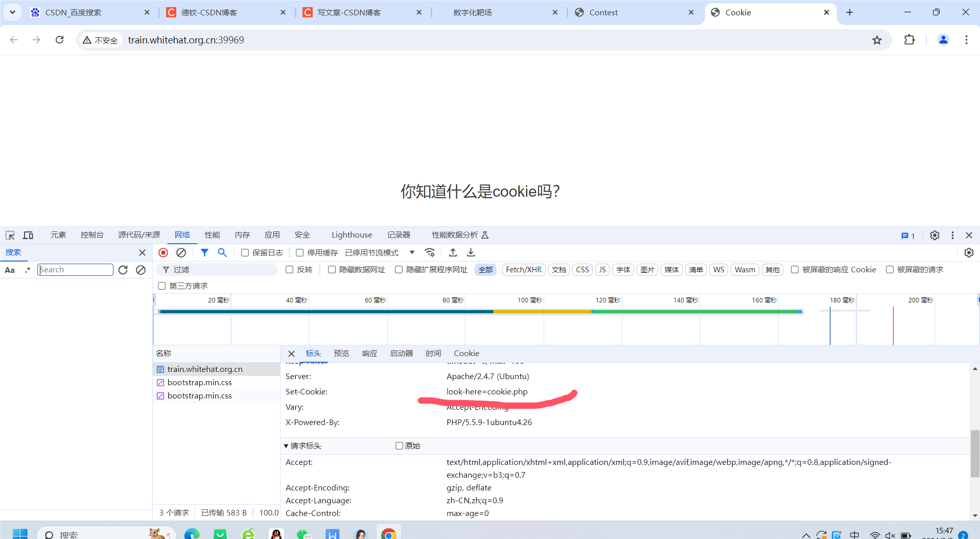Switch to the Console panel tab
Screen dimensions: 980x539
pos(92,235)
